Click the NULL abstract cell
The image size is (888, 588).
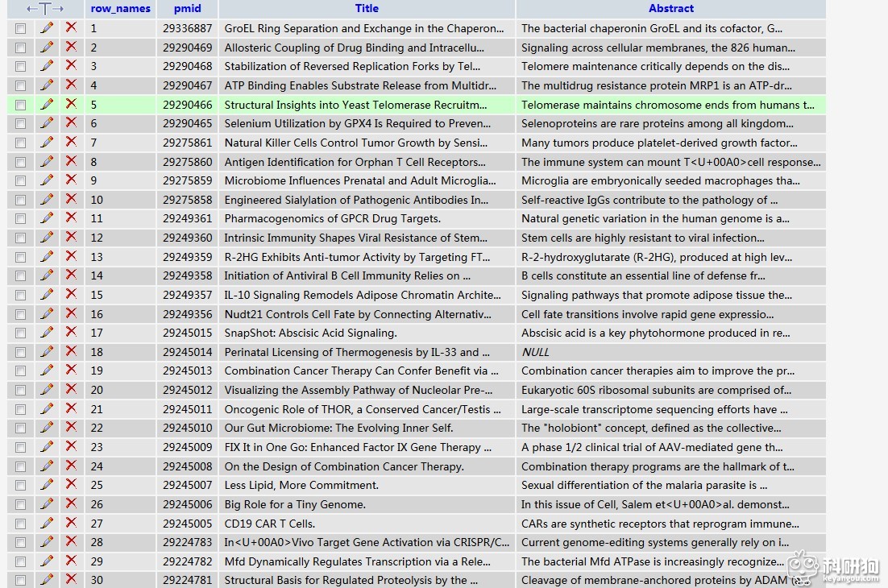[x=535, y=352]
